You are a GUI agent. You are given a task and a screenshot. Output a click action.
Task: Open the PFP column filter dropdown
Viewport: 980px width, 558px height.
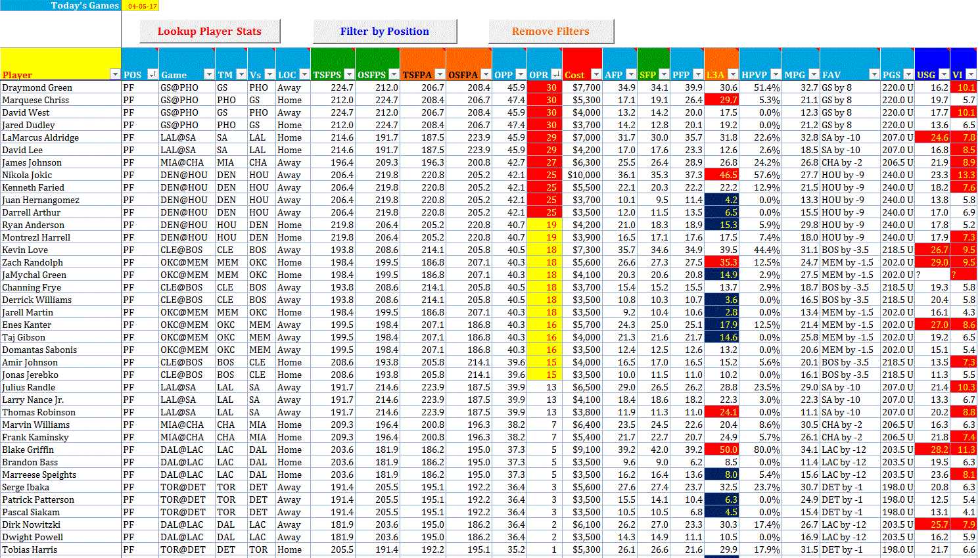click(698, 74)
